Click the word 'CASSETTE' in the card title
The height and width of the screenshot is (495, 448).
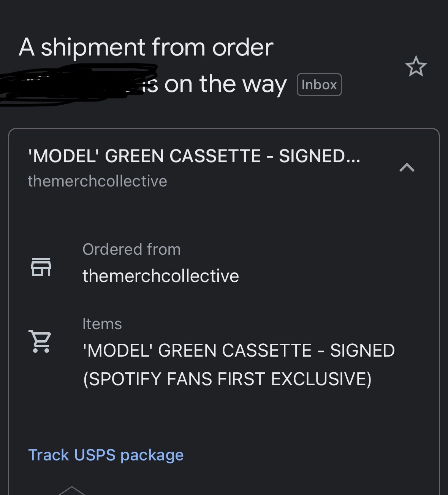point(215,156)
